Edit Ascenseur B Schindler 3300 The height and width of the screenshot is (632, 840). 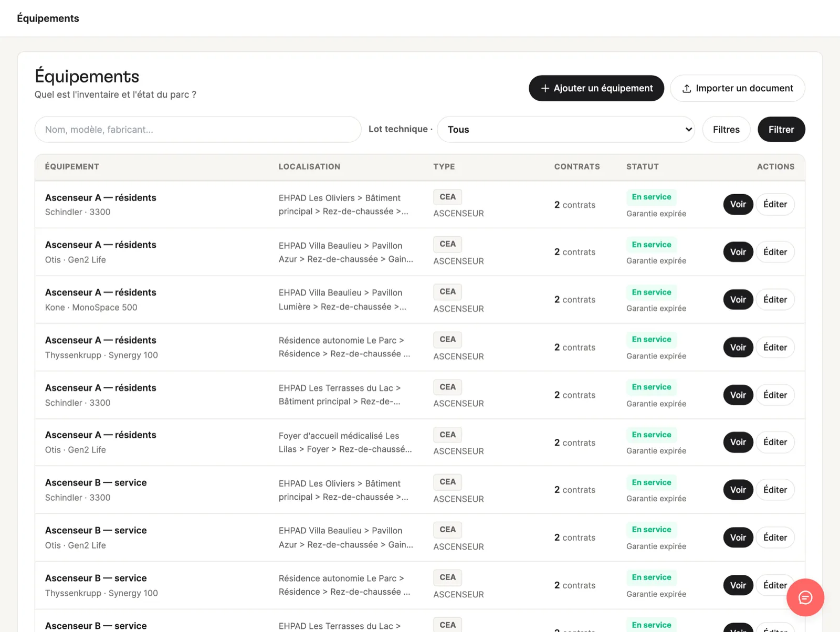775,490
